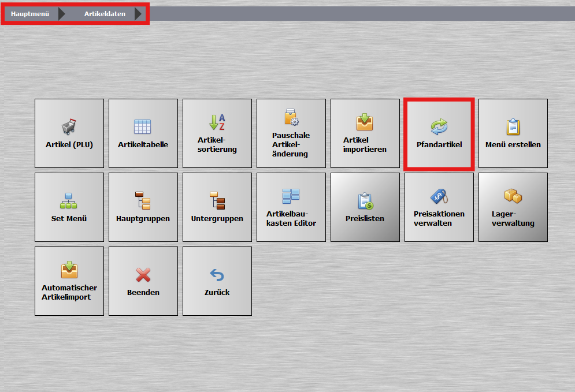Launch the Artikelbaukasten Editor tile
575x392 pixels.
[291, 207]
